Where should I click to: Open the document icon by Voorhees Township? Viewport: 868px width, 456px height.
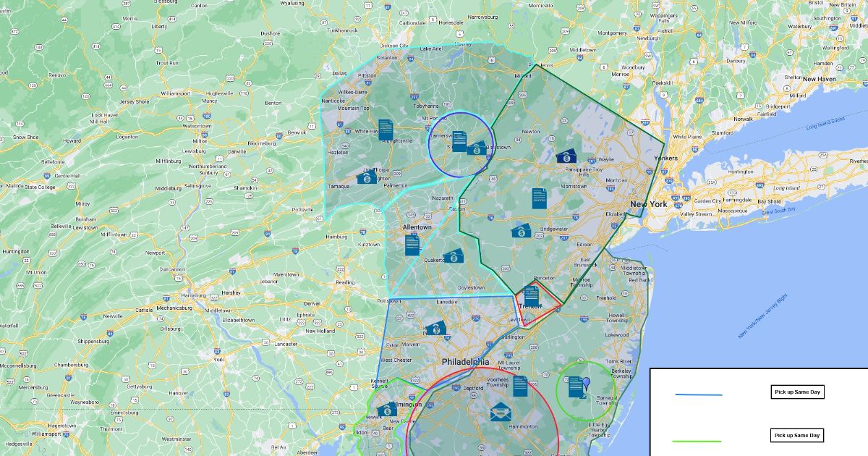coord(520,387)
